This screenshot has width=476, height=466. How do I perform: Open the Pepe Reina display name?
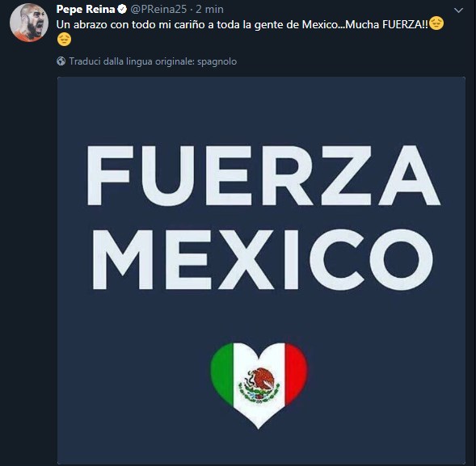tap(86, 10)
